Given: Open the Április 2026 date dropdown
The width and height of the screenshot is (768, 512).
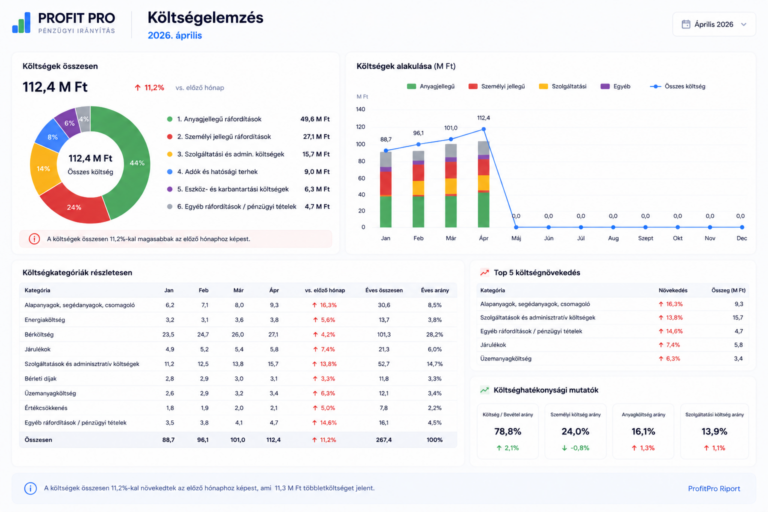Looking at the screenshot, I should (714, 24).
